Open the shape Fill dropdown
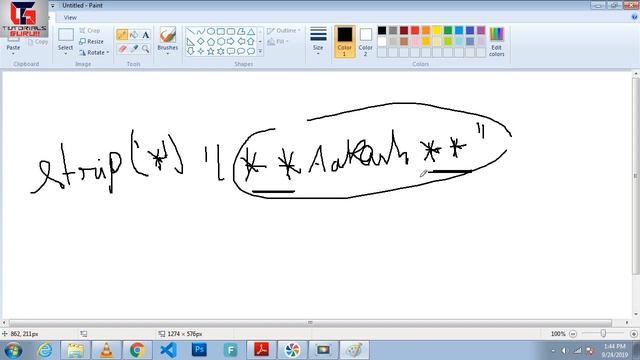This screenshot has width=640, height=360. tap(278, 42)
